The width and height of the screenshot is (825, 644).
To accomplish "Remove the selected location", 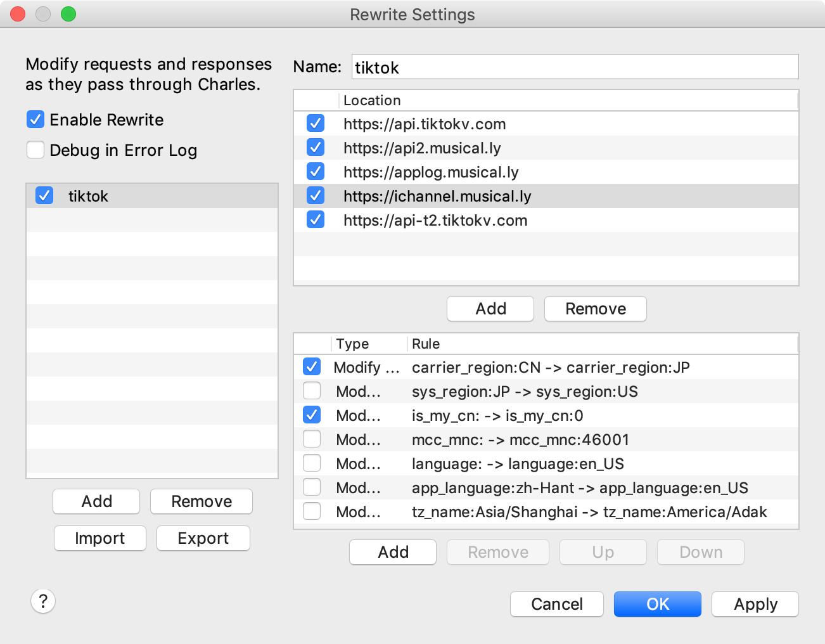I will coord(596,309).
